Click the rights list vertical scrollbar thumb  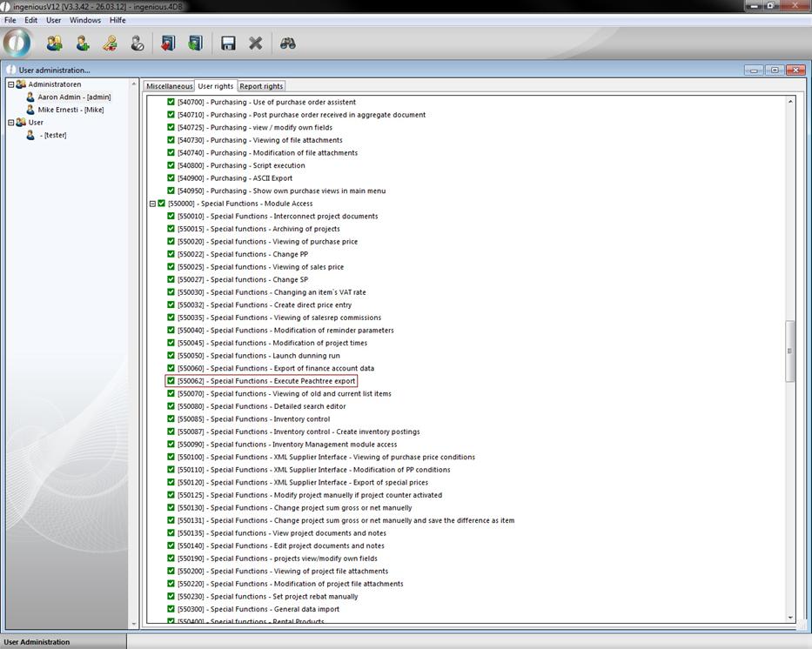coord(790,351)
